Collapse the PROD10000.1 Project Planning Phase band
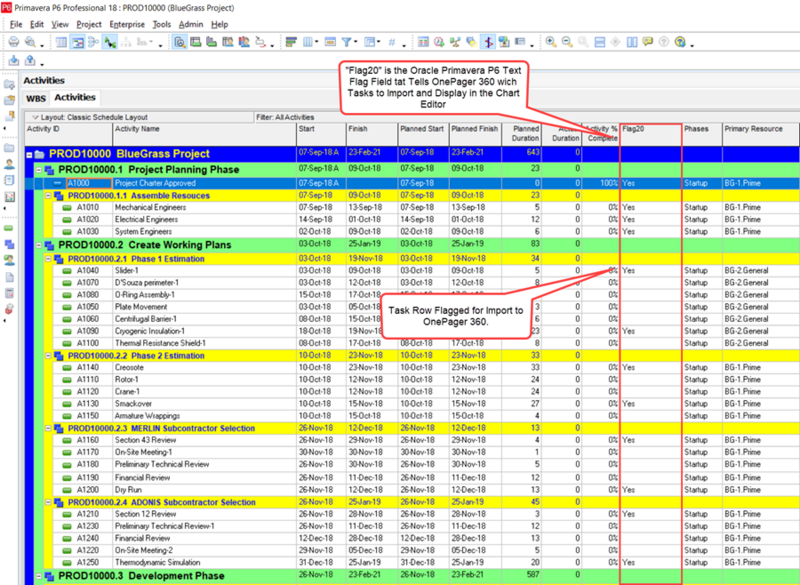Screen dimensions: 800x585 (x=38, y=170)
